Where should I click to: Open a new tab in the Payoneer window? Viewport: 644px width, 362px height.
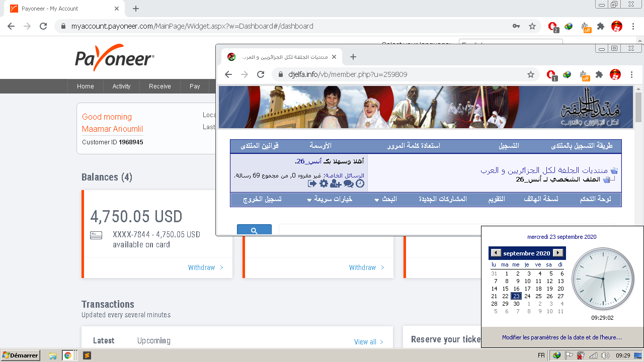136,9
